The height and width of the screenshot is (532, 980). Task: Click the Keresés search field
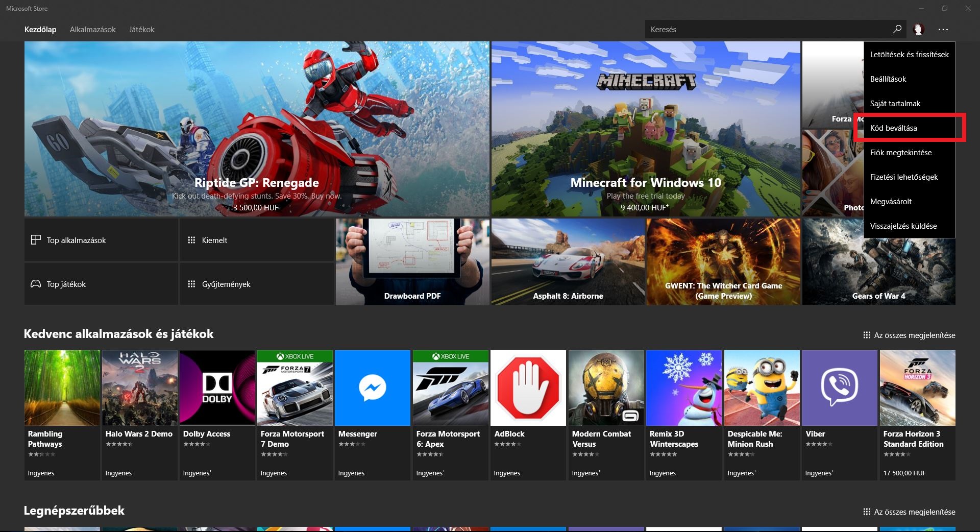pyautogui.click(x=766, y=30)
